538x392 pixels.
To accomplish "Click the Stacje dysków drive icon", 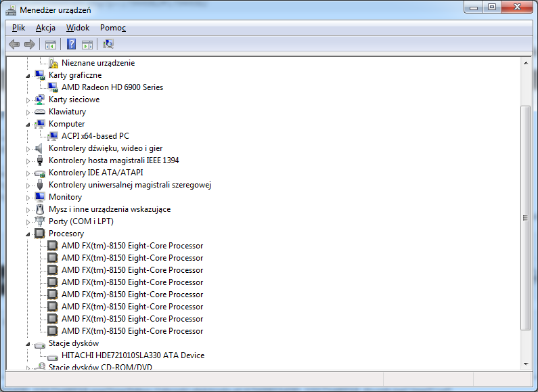I will point(40,345).
